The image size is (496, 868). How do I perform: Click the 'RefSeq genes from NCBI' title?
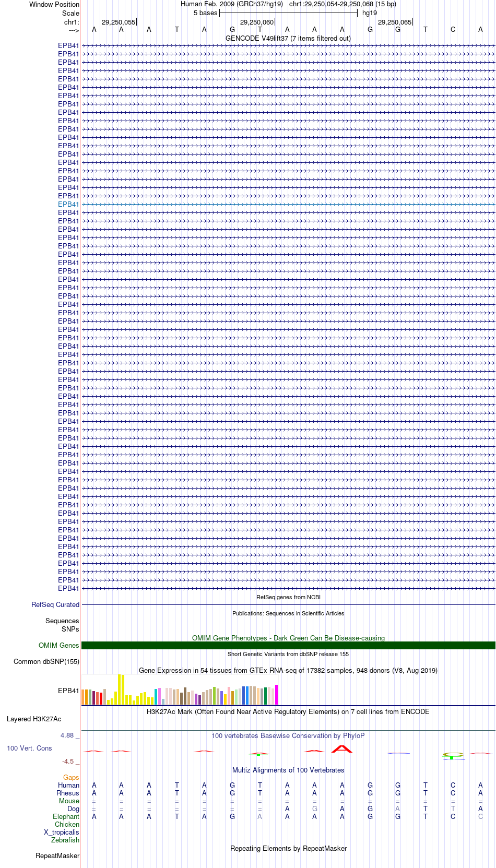point(288,597)
